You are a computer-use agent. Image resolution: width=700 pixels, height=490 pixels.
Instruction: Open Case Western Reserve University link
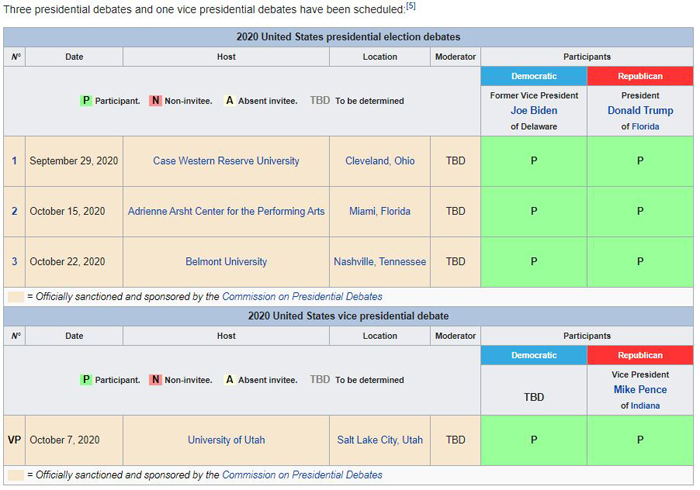pos(226,161)
